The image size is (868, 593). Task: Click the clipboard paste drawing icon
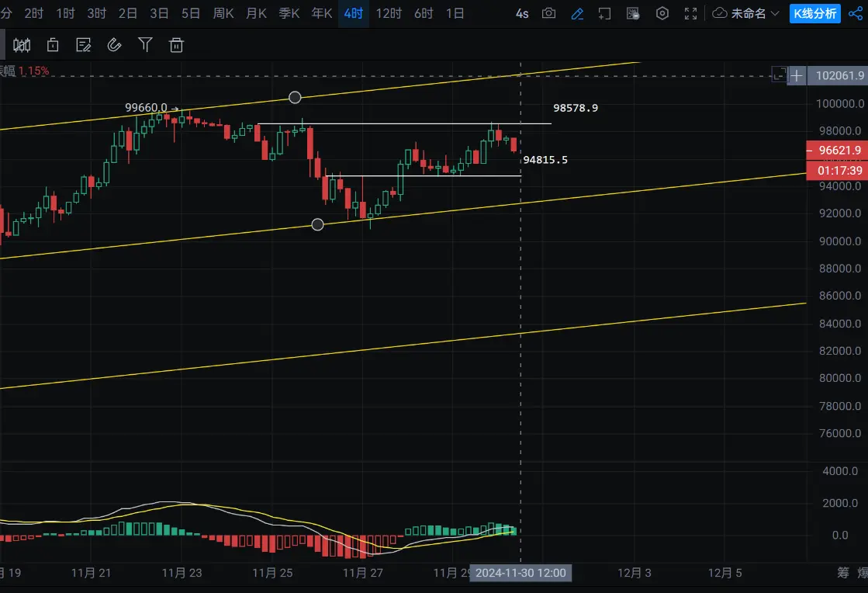pyautogui.click(x=53, y=45)
